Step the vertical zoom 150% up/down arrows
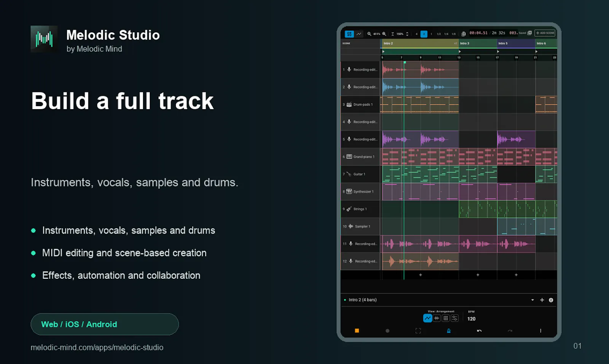Image resolution: width=609 pixels, height=364 pixels. point(407,34)
